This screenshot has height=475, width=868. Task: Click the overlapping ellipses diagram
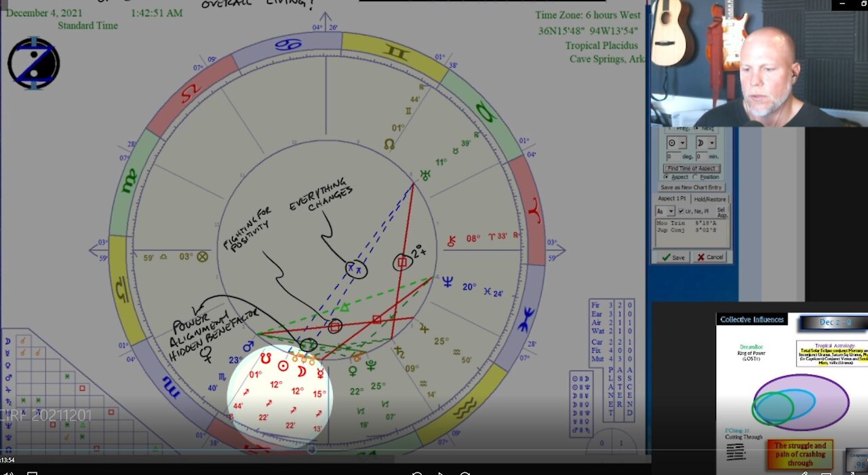800,402
